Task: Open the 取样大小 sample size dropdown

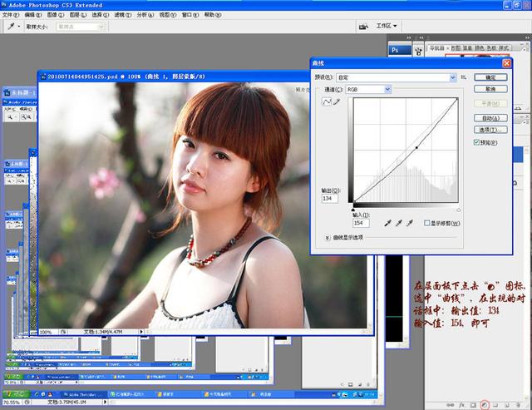Action: point(80,27)
